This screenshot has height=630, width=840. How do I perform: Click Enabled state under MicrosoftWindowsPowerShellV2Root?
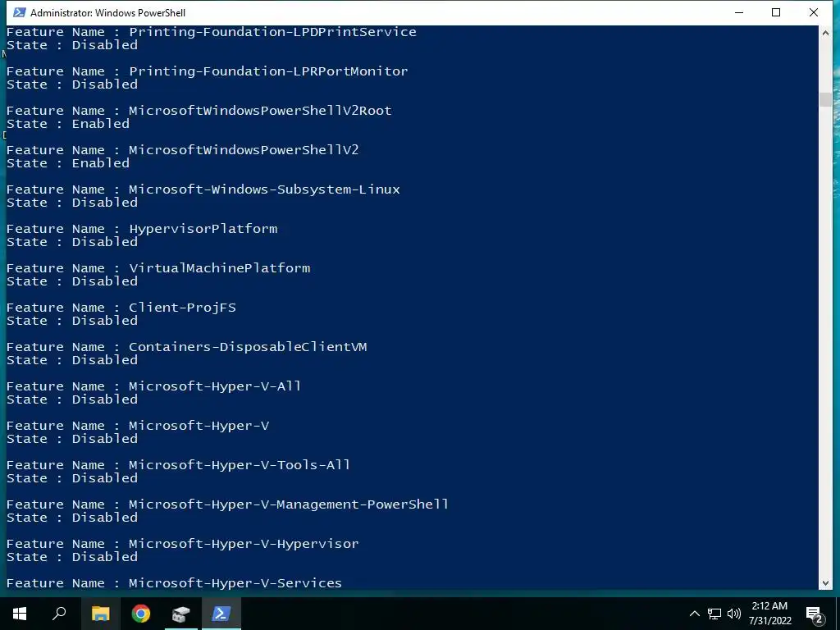click(x=101, y=124)
